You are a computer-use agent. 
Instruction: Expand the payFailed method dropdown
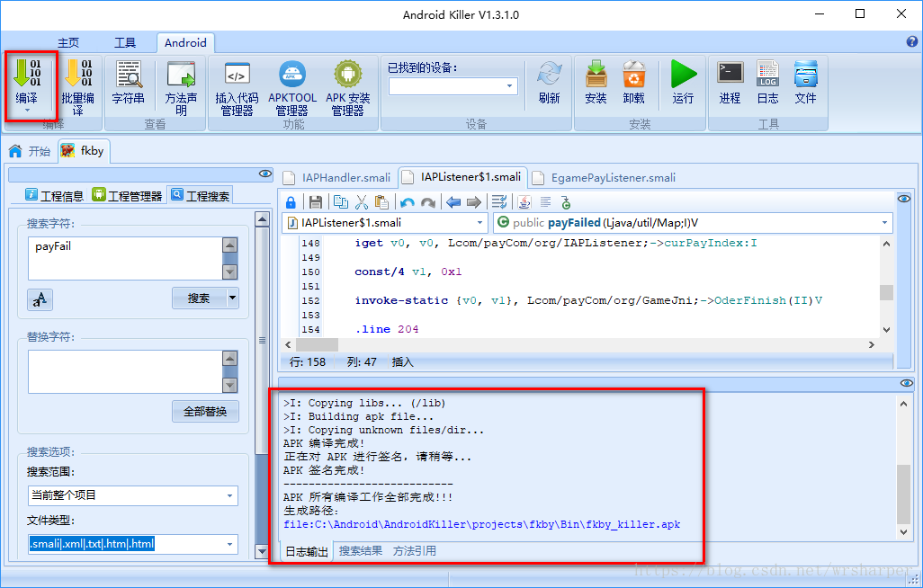(x=884, y=222)
